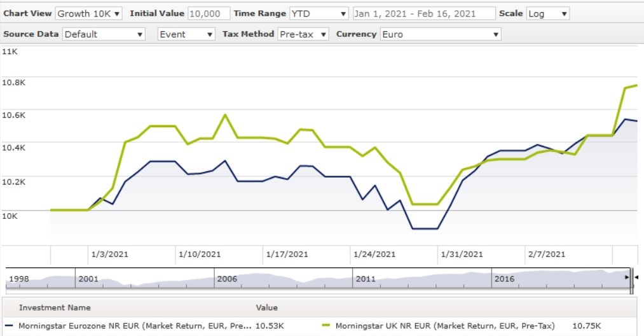Click 2006 marker on timeline navigator
This screenshot has height=336, width=644.
point(227,279)
